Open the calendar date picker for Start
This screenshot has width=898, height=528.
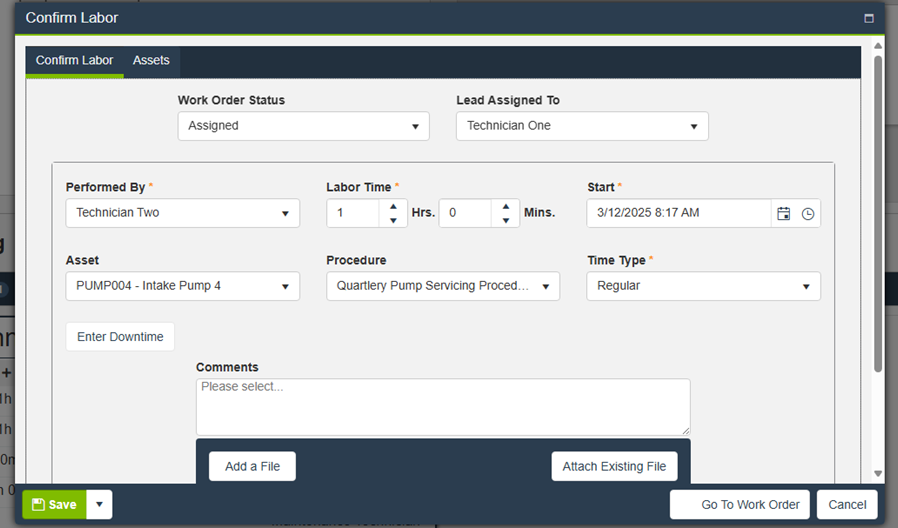point(784,213)
